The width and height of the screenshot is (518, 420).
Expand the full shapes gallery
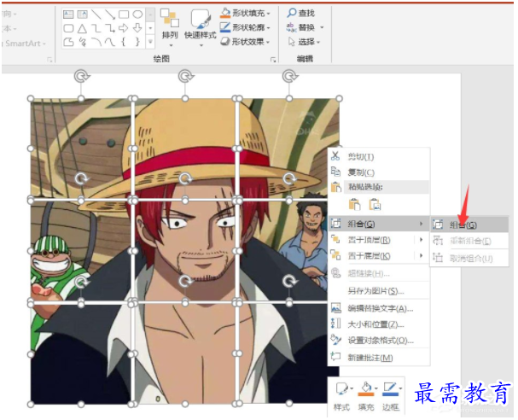[150, 42]
